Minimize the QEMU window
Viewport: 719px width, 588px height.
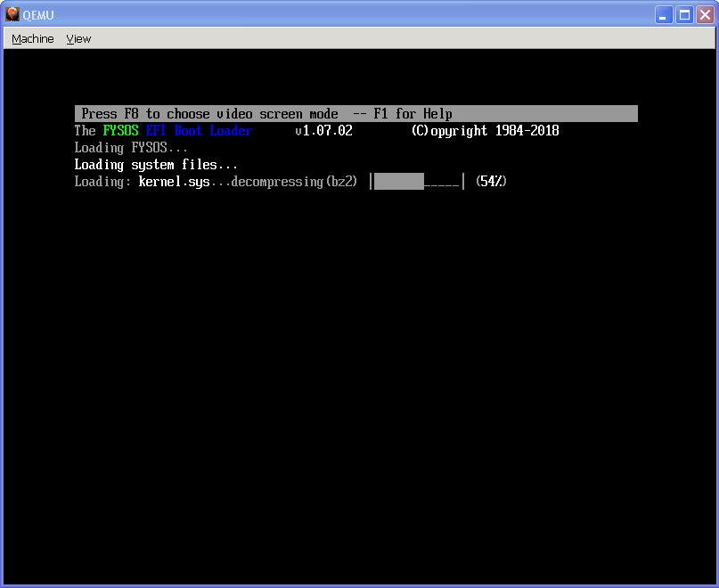pyautogui.click(x=663, y=15)
